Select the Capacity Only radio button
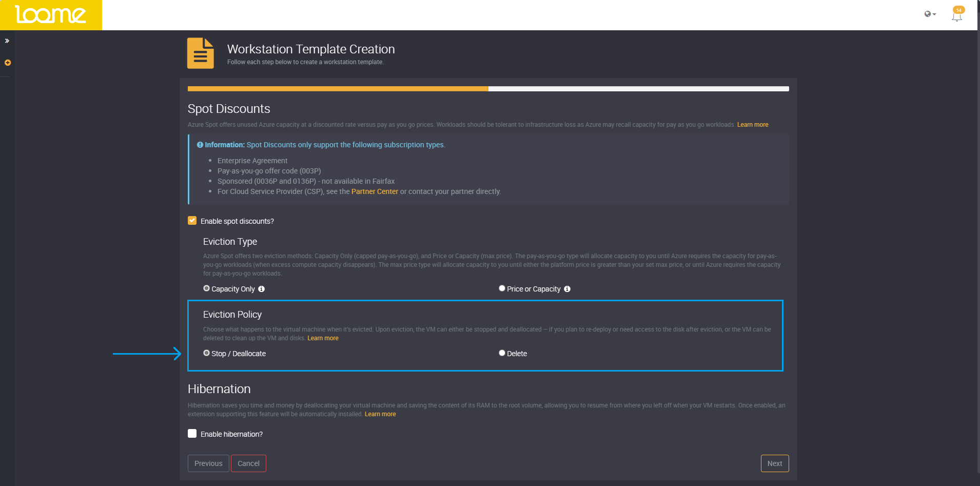This screenshot has width=980, height=486. pyautogui.click(x=206, y=288)
